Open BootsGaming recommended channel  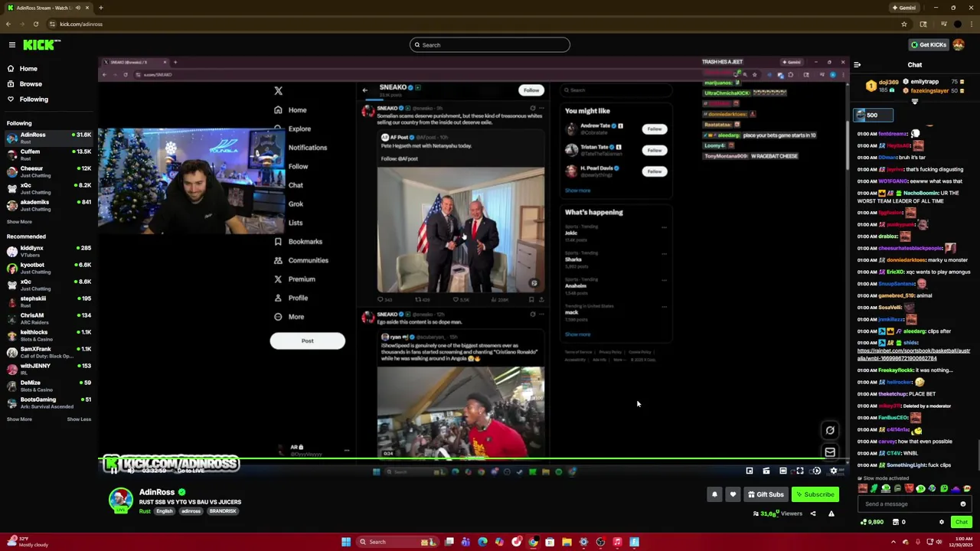(47, 403)
